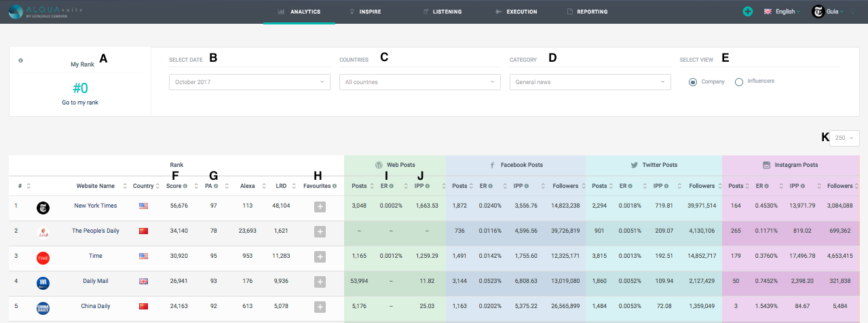868x323 pixels.
Task: Open the China Daily website name
Action: [x=95, y=305]
